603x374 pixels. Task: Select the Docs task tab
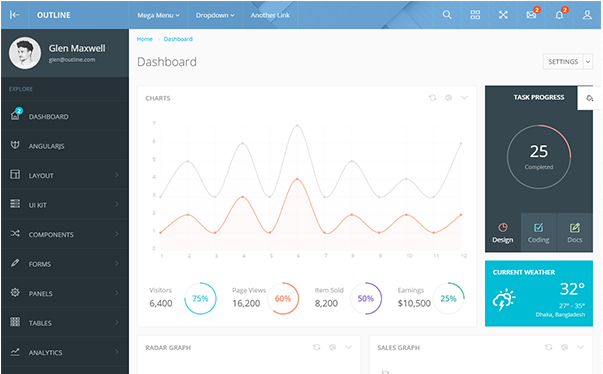575,233
